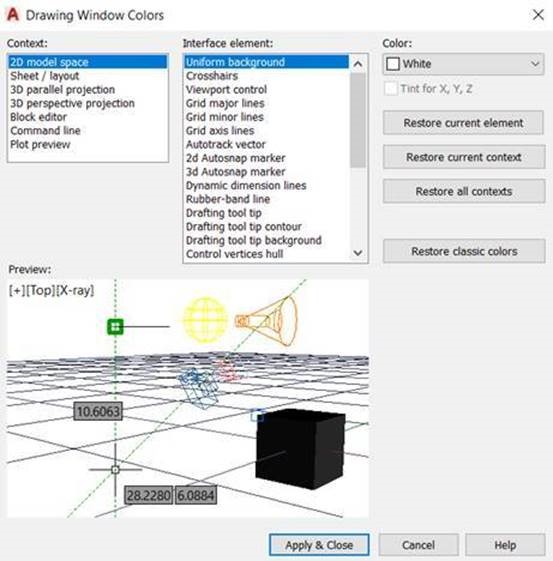
Task: Click the orange spotlight glyph in preview
Action: coord(266,321)
